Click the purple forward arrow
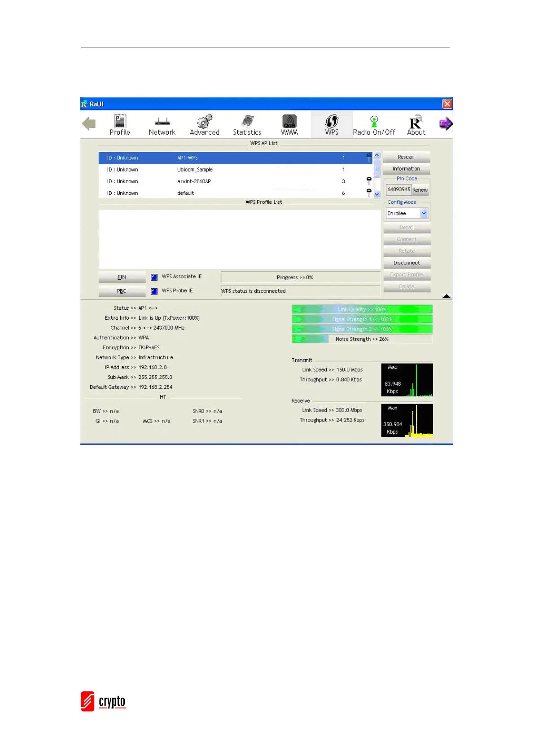The height and width of the screenshot is (756, 534). (446, 123)
